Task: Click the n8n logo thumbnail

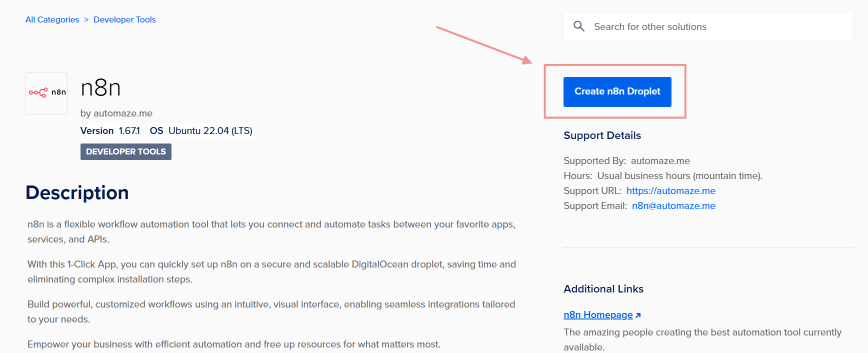Action: (x=47, y=93)
